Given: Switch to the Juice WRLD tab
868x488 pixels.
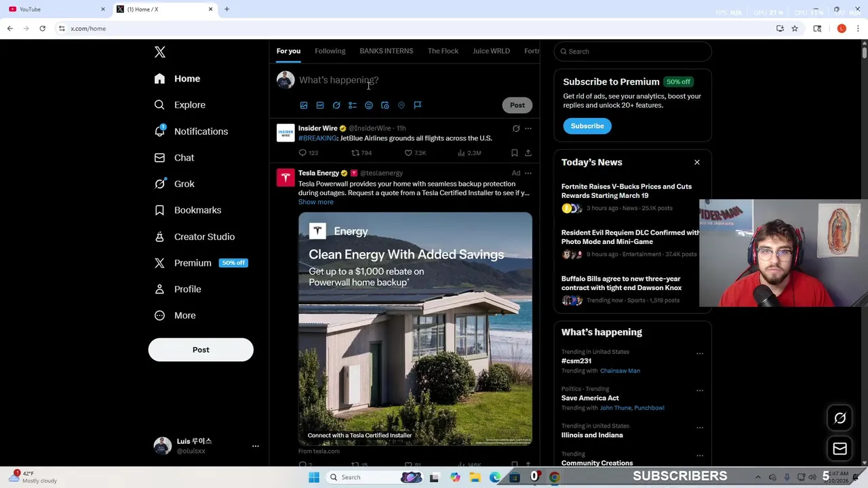Looking at the screenshot, I should (491, 51).
